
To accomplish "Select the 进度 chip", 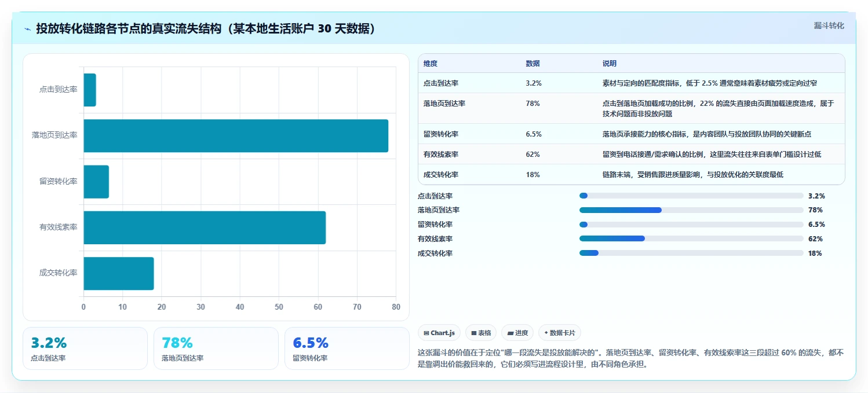I will (517, 333).
